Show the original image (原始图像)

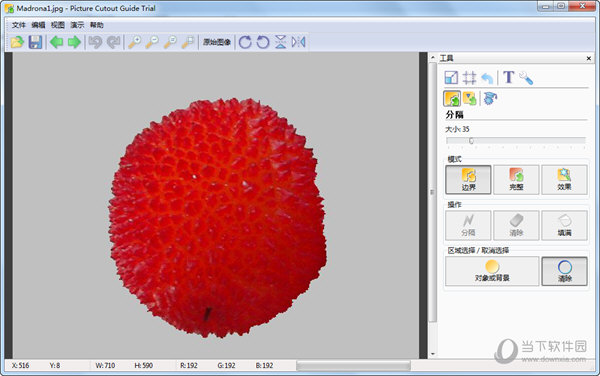(x=217, y=42)
